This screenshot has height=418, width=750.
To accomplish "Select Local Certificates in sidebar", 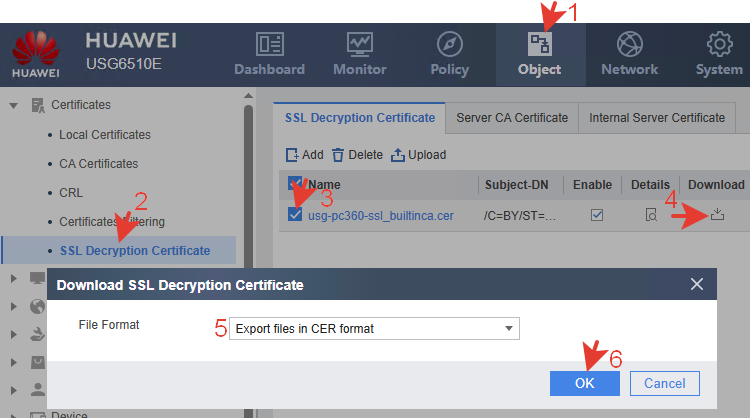I will tap(105, 135).
